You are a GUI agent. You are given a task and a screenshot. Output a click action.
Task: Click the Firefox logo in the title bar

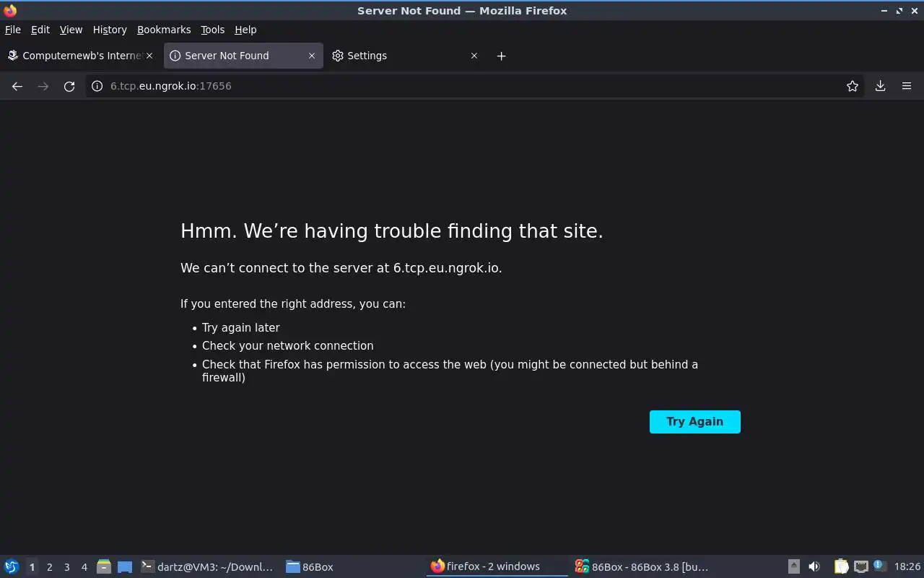click(10, 10)
